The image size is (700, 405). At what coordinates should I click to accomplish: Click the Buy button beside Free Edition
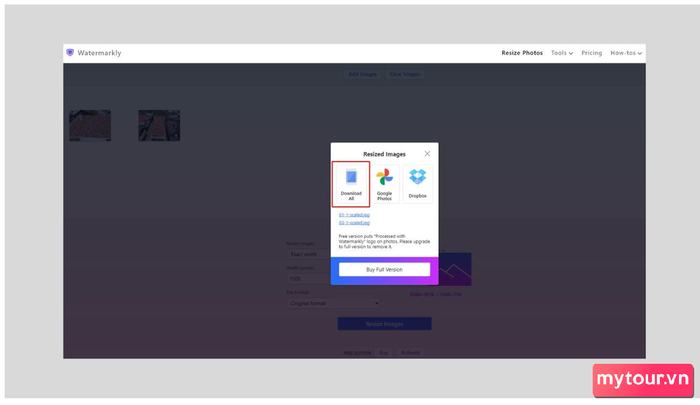tap(383, 353)
